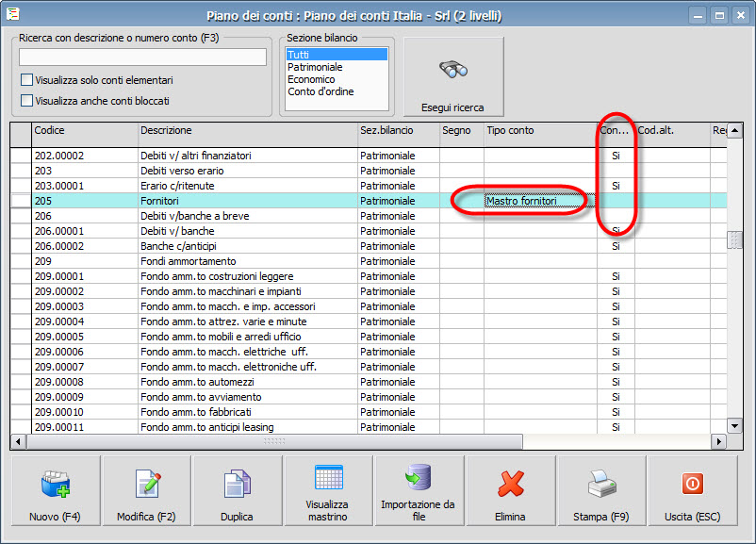
Task: Click vertical scrollbar up arrow
Action: (x=734, y=130)
